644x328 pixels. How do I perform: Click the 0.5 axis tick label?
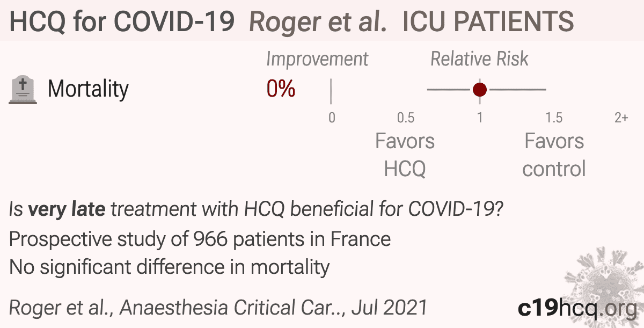point(406,118)
